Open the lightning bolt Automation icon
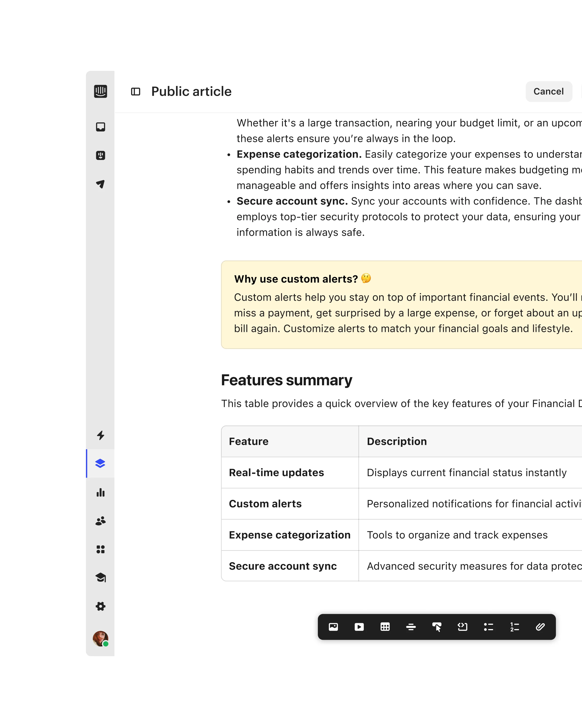The image size is (582, 728). click(100, 435)
